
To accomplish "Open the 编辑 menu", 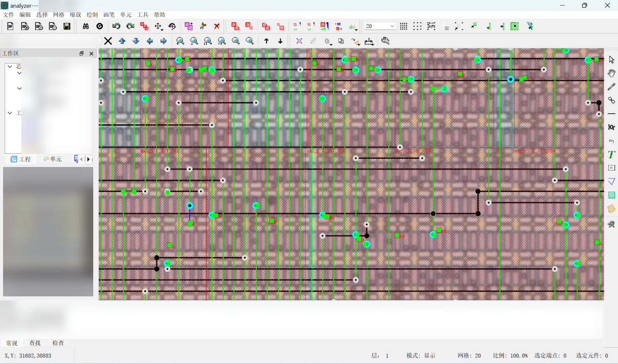I will pyautogui.click(x=25, y=15).
